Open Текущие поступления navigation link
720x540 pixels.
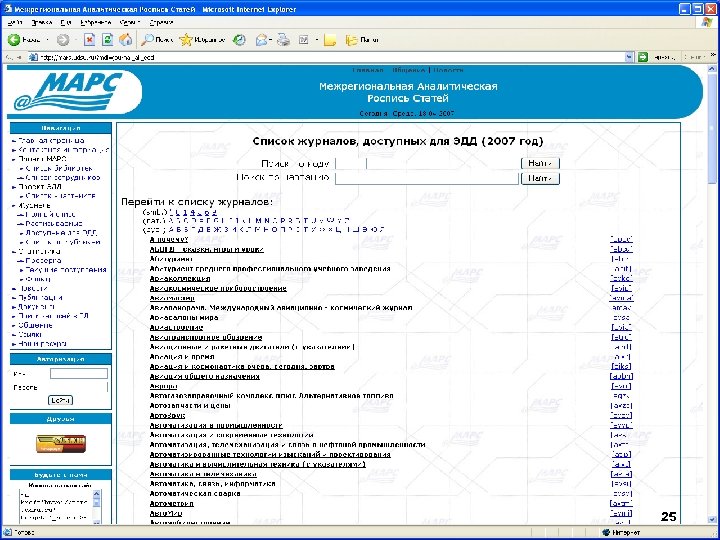(x=66, y=270)
